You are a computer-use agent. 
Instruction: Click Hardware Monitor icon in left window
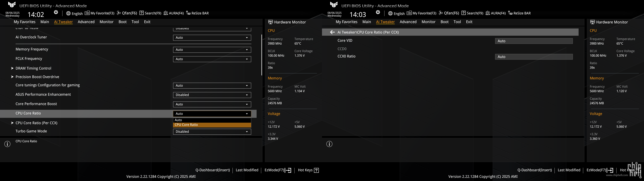271,22
